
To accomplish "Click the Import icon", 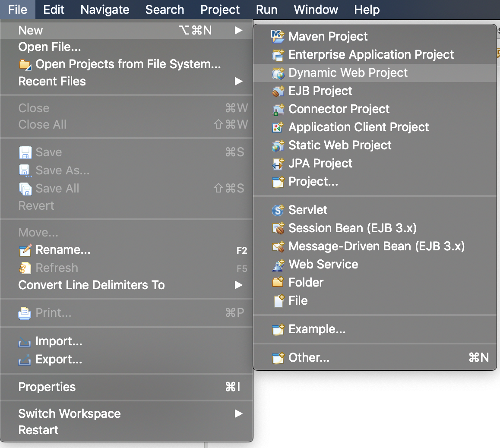I will pyautogui.click(x=25, y=342).
